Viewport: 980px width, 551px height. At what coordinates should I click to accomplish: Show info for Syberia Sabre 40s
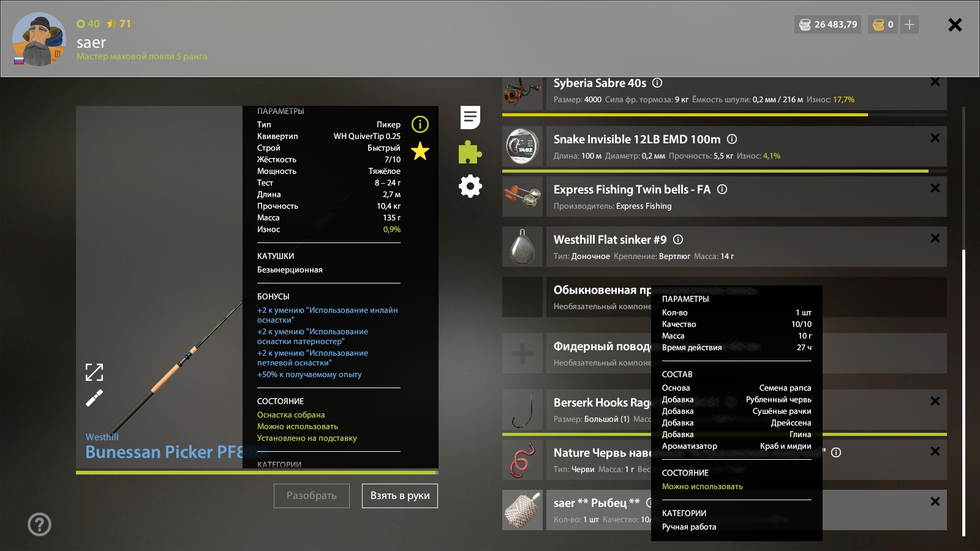tap(657, 83)
